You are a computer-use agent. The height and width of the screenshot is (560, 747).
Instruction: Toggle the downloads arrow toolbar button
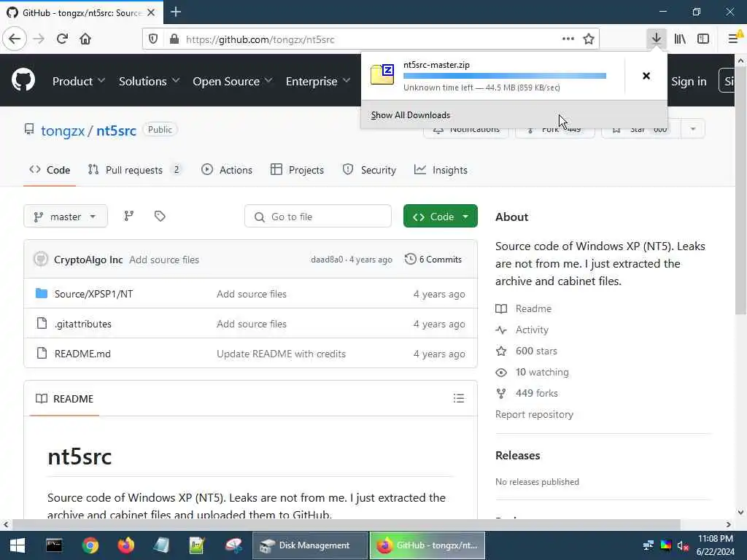[x=657, y=39]
